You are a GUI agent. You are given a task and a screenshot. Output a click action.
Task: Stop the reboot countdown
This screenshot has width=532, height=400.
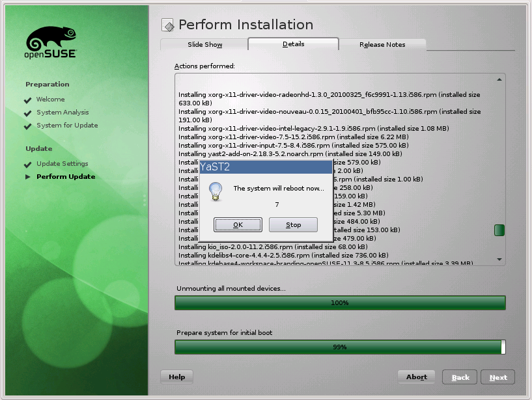point(293,225)
